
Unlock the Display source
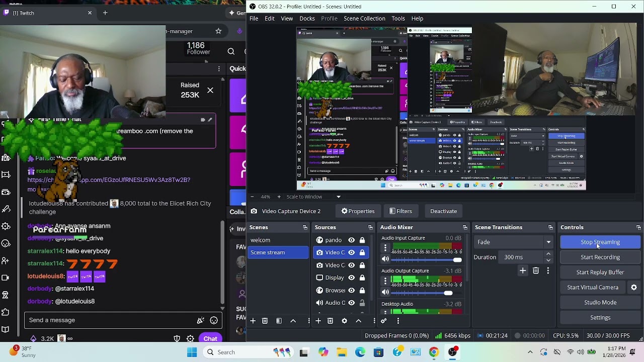pos(362,278)
